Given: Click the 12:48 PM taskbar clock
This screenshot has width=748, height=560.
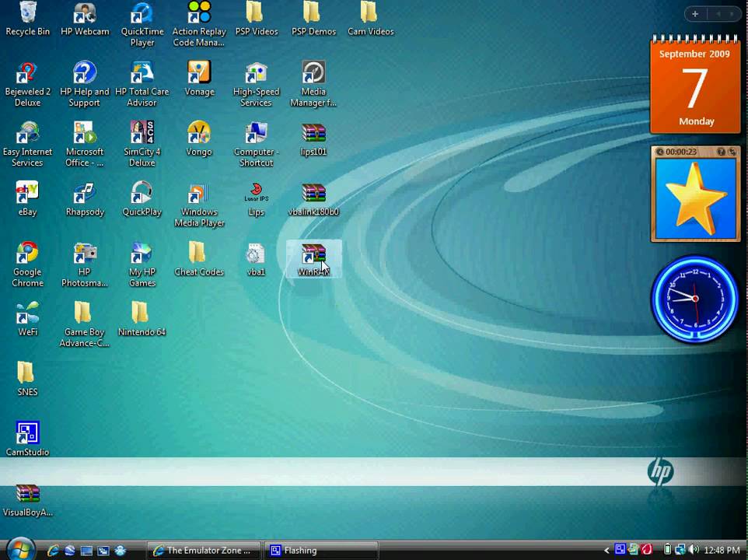Looking at the screenshot, I should point(722,551).
